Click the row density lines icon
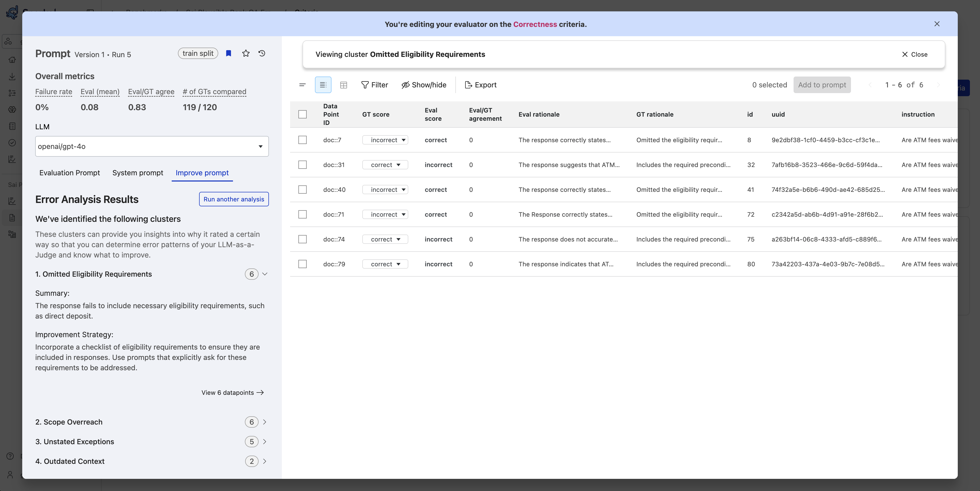Viewport: 980px width, 491px height. 303,85
